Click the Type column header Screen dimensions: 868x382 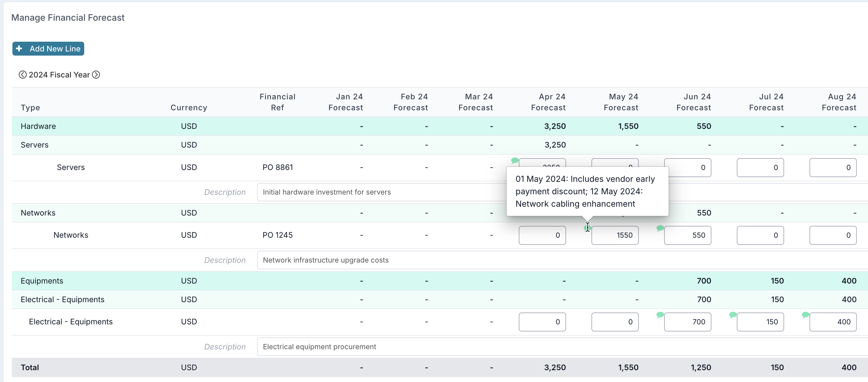coord(30,108)
